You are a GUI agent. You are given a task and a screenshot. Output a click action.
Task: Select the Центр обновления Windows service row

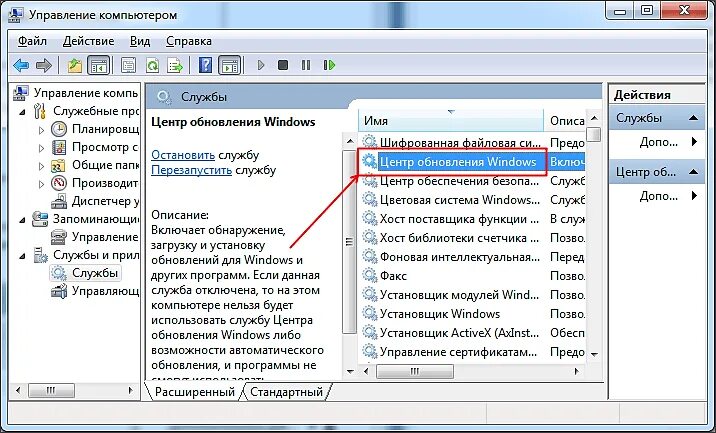472,162
